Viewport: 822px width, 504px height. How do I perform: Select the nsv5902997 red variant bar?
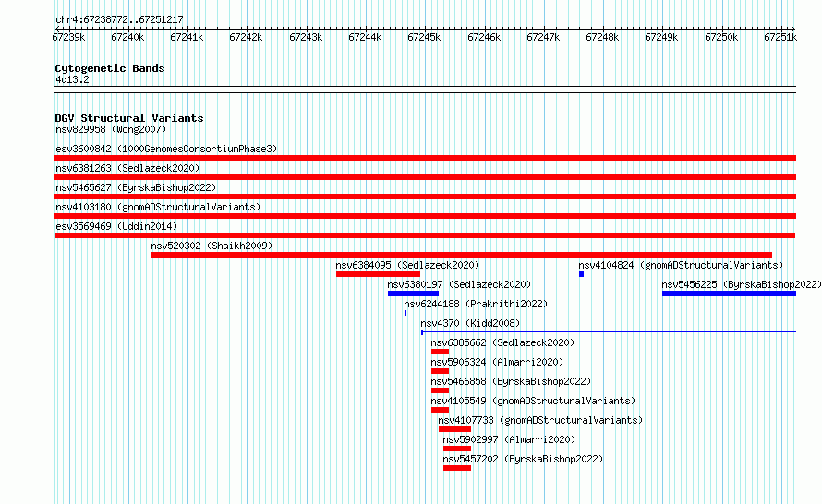457,449
